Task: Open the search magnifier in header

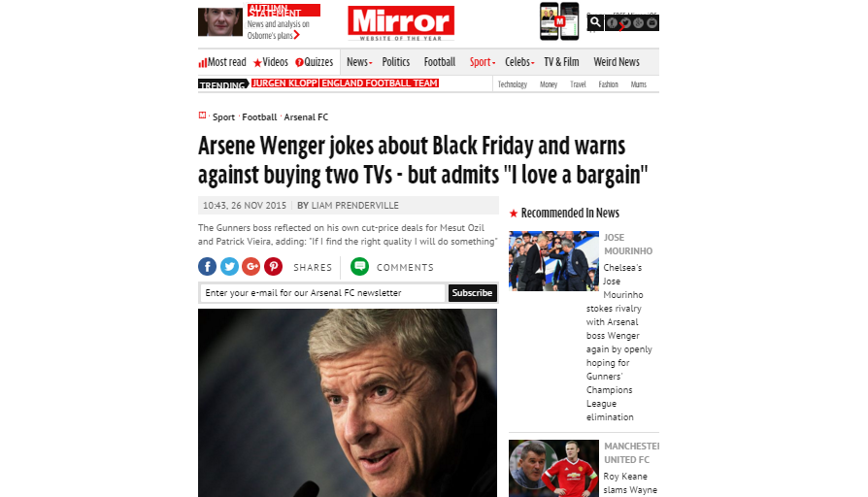Action: tap(595, 22)
